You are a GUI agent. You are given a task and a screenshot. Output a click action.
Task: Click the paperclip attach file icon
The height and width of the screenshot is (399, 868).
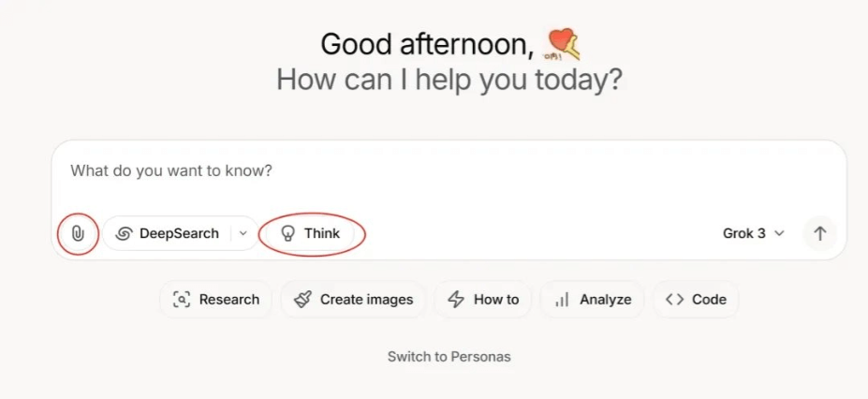click(78, 233)
